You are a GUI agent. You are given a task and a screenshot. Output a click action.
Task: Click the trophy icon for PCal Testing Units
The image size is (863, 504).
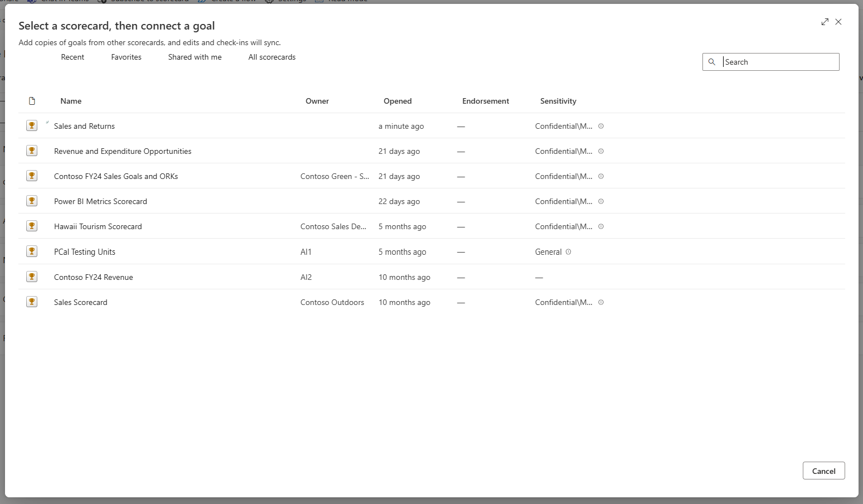coord(32,251)
